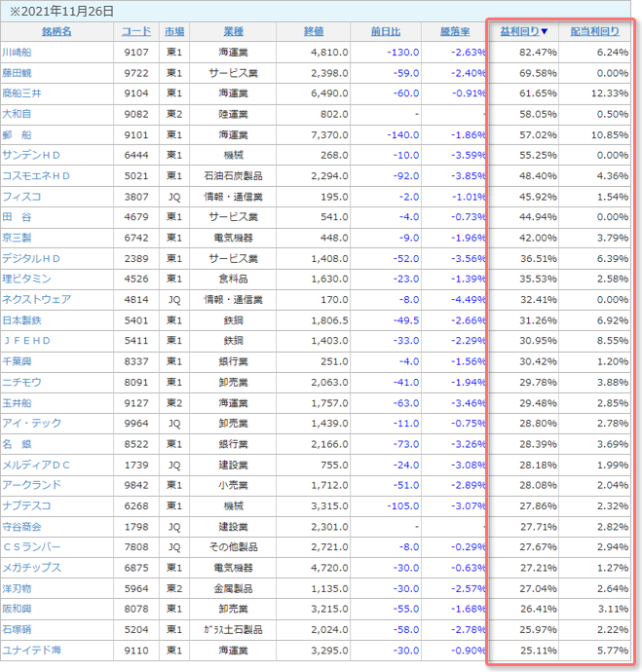Open the 藤田観 stock link
The height and width of the screenshot is (672, 642).
(17, 73)
